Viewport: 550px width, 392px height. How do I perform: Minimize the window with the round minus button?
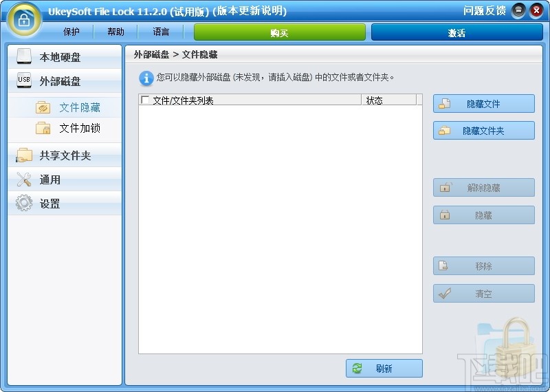(518, 11)
